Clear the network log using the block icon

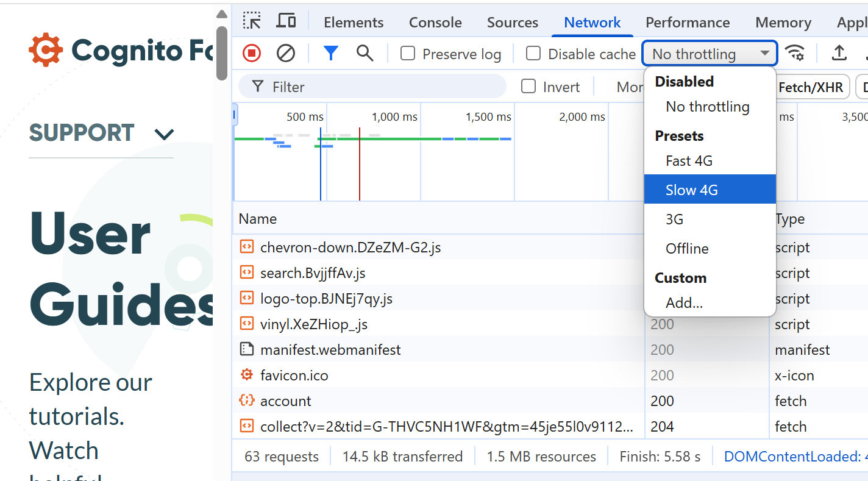click(x=285, y=53)
